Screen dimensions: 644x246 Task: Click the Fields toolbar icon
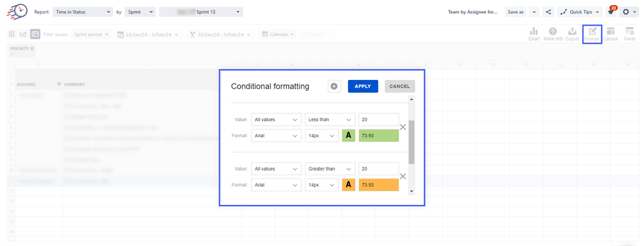(630, 34)
